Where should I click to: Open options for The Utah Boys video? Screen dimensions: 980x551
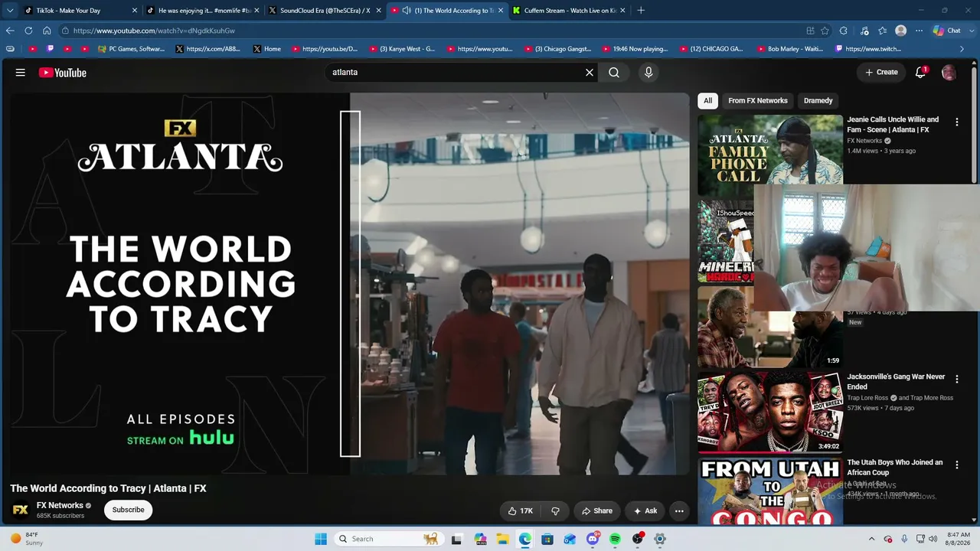[x=956, y=465]
